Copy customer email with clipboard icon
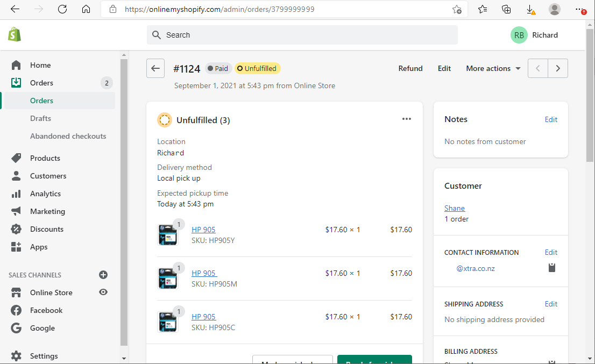595x364 pixels. tap(552, 268)
